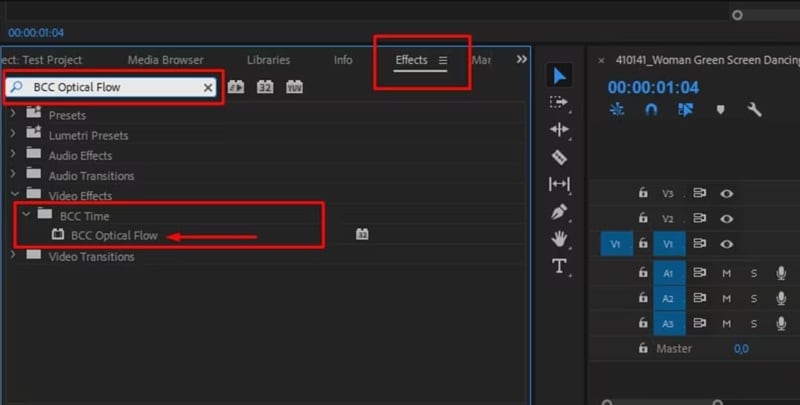This screenshot has height=405, width=800.
Task: Expand the Video Transitions folder
Action: pyautogui.click(x=13, y=254)
